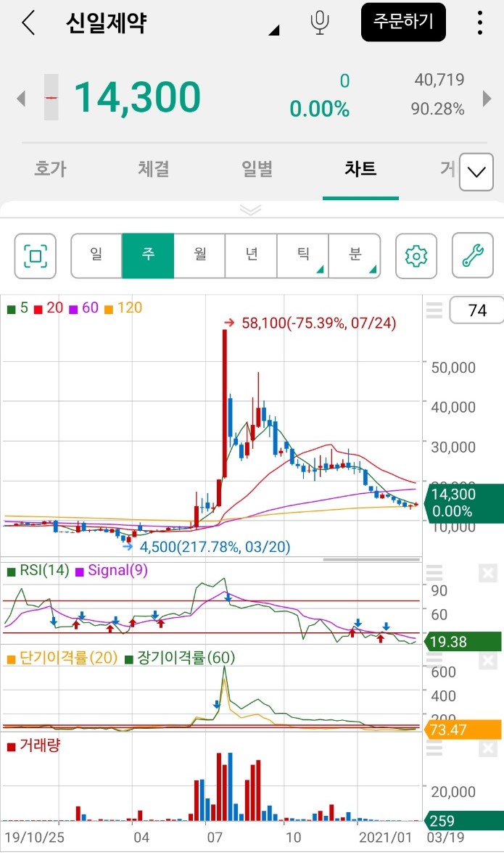
Task: Tap the 이격률 panel handle icon
Action: 434,661
